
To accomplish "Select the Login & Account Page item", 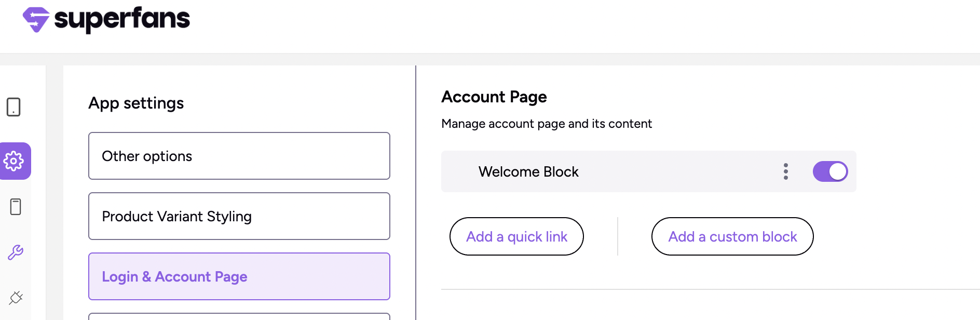I will pyautogui.click(x=239, y=276).
